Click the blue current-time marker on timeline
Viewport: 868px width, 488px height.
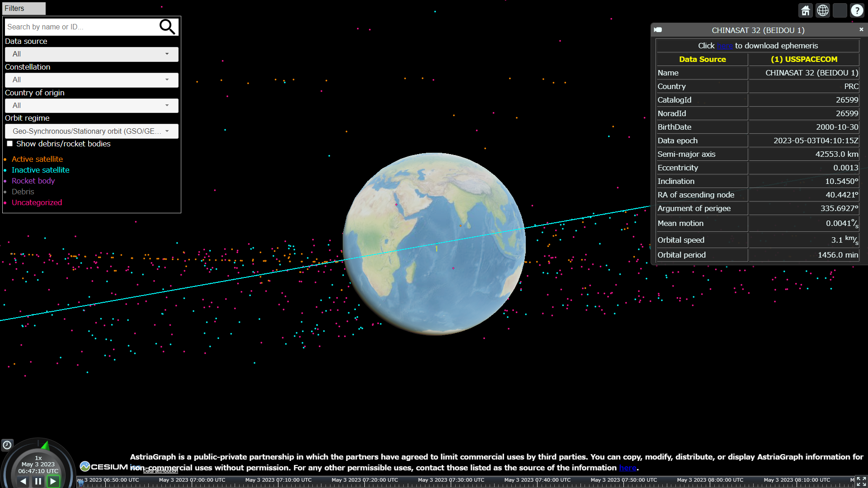tap(80, 483)
